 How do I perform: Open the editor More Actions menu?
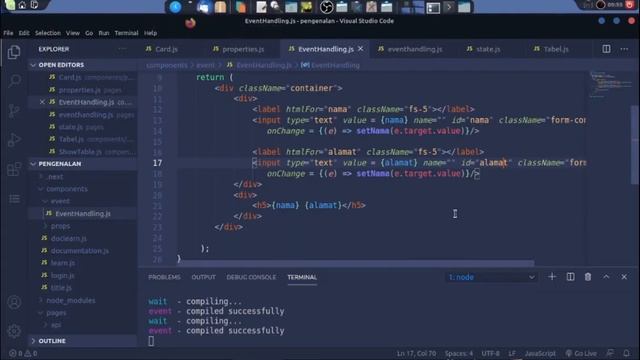point(624,49)
